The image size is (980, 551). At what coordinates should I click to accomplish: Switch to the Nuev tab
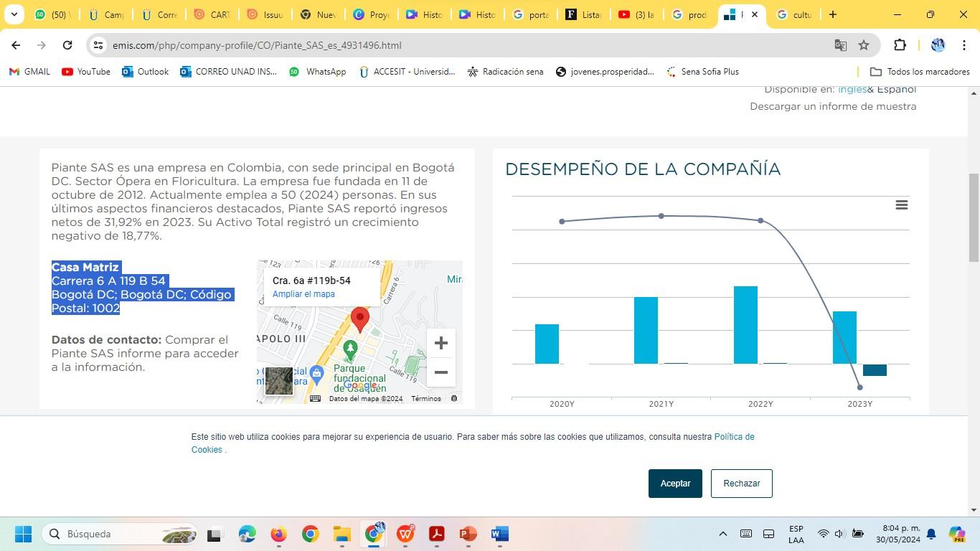pyautogui.click(x=319, y=14)
